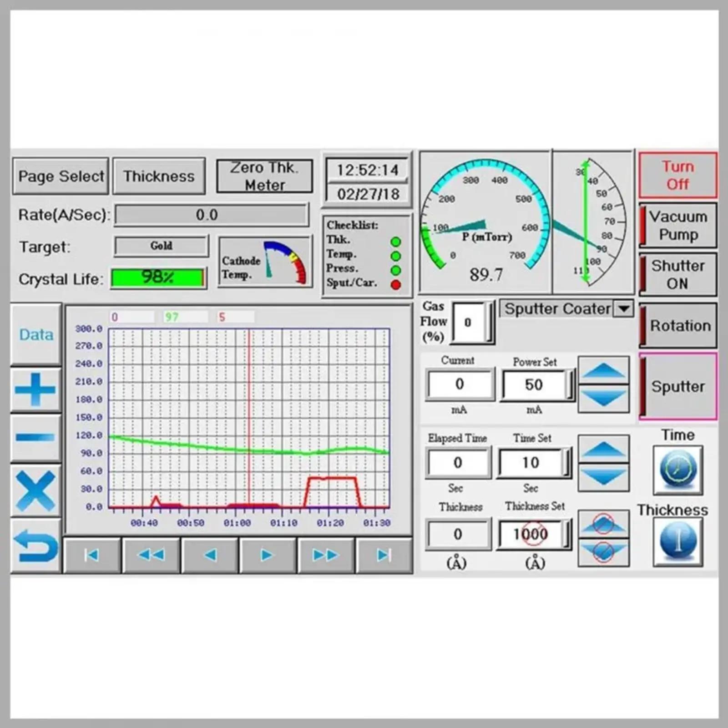
Task: Increase Time Set with up arrow
Action: coord(604,449)
